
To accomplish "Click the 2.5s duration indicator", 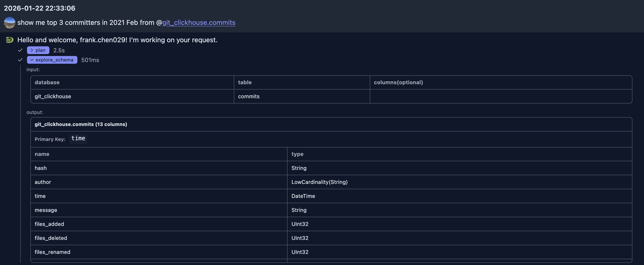I will (59, 50).
